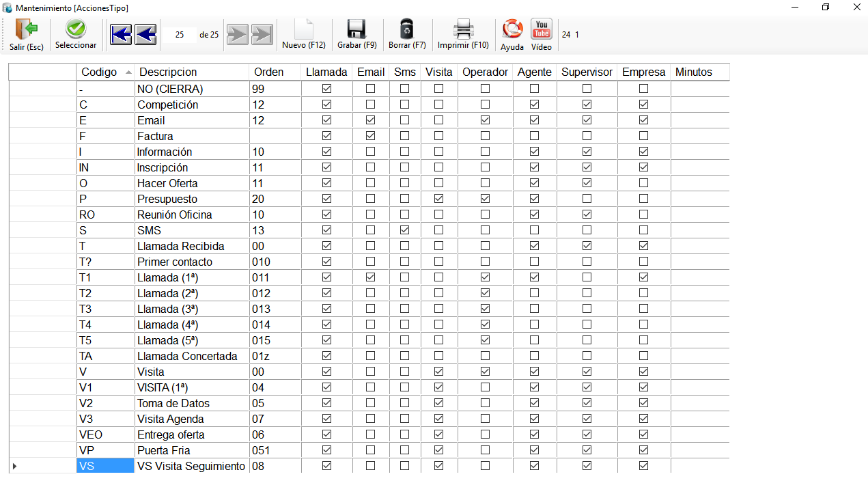Toggle Email checkbox for Factura row
This screenshot has height=483, width=868.
370,136
